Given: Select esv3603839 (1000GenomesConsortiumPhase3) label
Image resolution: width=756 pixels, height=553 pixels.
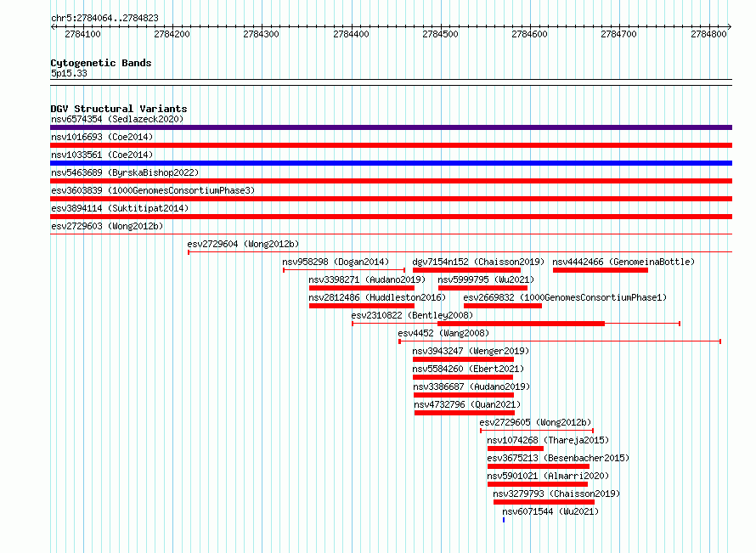Looking at the screenshot, I should [153, 190].
